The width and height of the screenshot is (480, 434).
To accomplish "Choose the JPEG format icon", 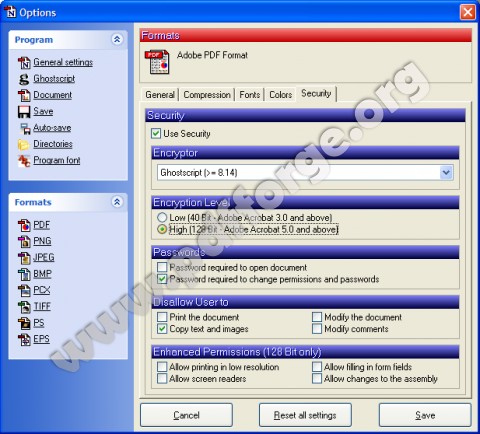I will click(24, 258).
